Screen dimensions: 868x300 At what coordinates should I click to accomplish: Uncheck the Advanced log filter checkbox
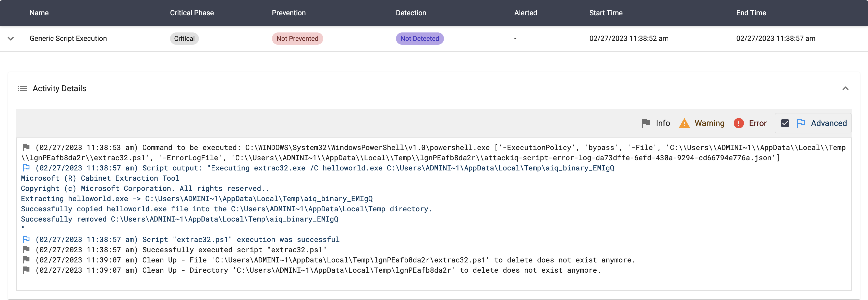pyautogui.click(x=785, y=123)
